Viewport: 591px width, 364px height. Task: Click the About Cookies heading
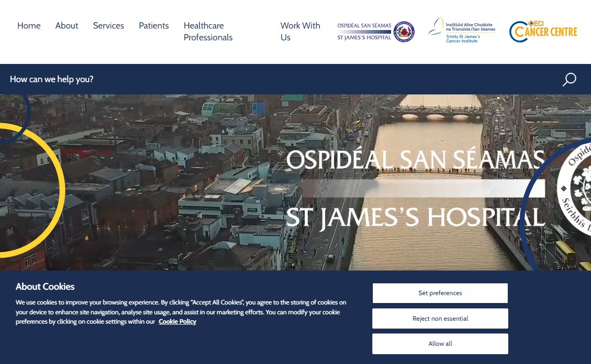pyautogui.click(x=45, y=286)
